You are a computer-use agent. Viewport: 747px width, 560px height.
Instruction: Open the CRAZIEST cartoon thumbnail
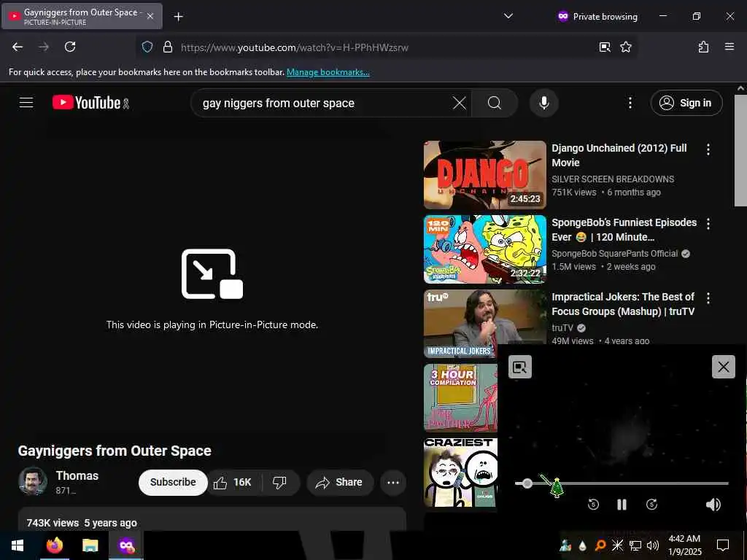point(460,472)
